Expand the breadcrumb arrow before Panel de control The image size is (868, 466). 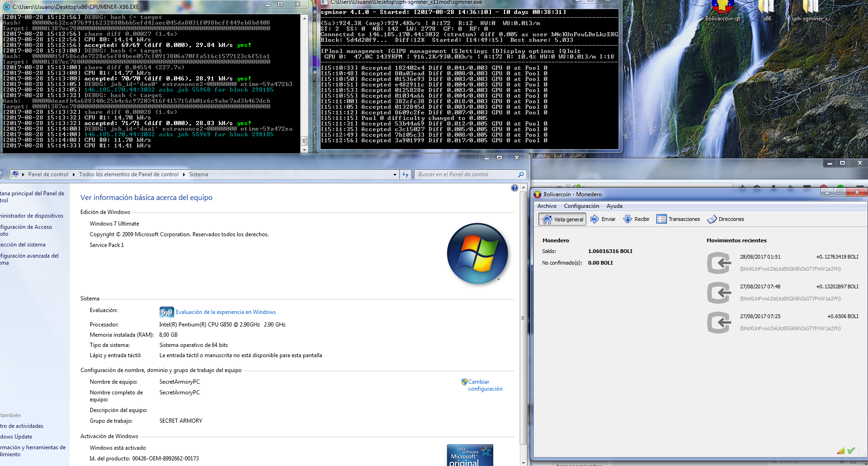(23, 174)
